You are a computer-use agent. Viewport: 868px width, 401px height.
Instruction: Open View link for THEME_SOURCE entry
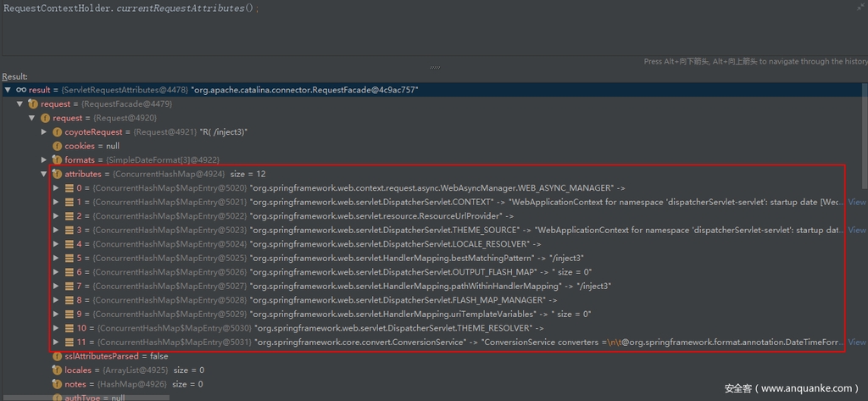click(x=856, y=230)
